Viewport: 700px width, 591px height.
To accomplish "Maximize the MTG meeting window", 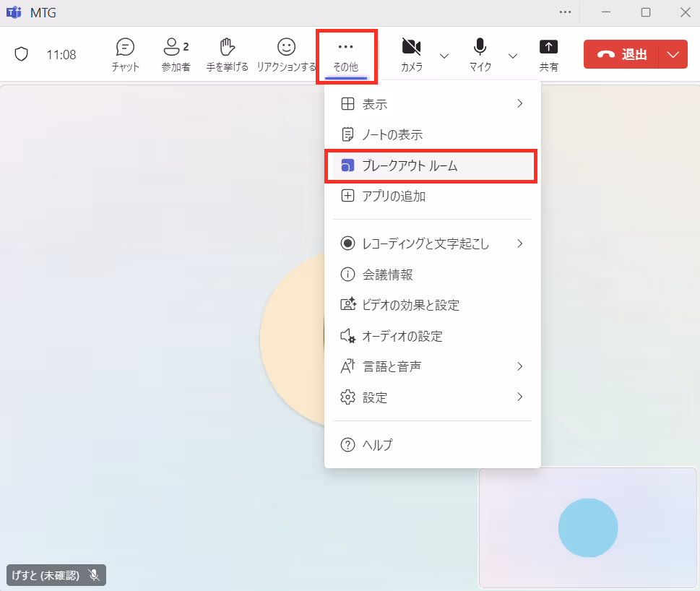I will [x=646, y=12].
